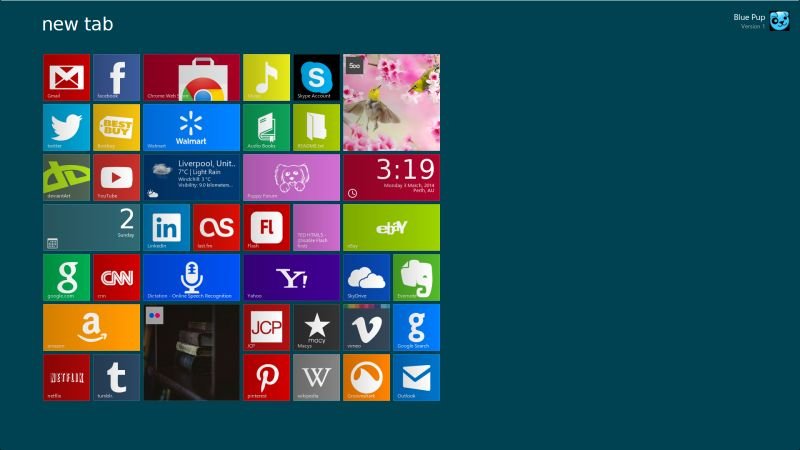Open the Outlook mail tile
The width and height of the screenshot is (800, 450).
pos(416,378)
